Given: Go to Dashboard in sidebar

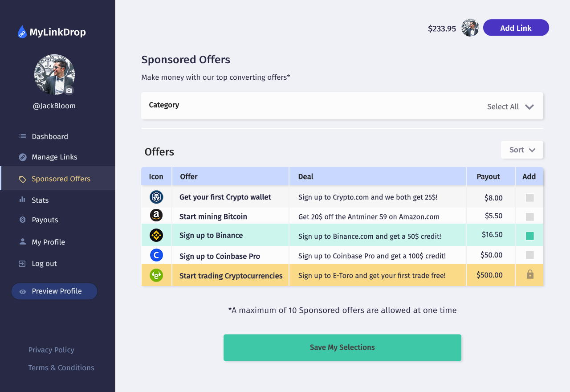Looking at the screenshot, I should click(49, 136).
